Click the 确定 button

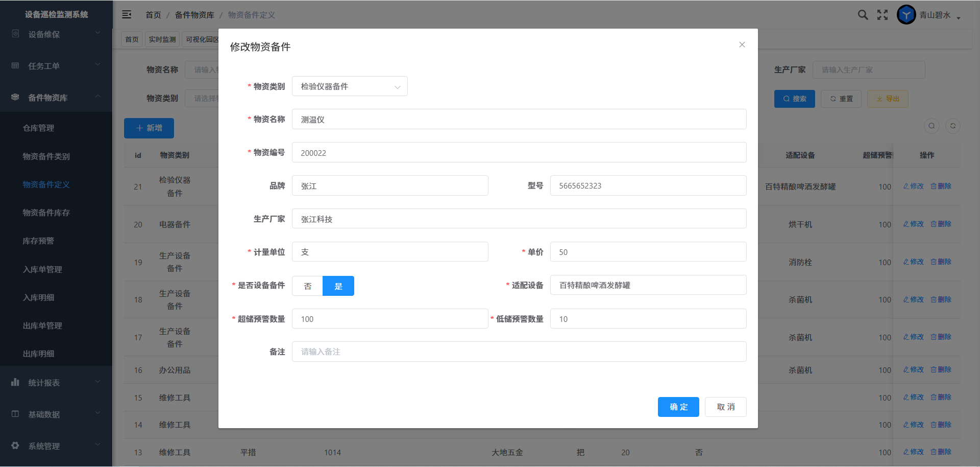pyautogui.click(x=678, y=407)
